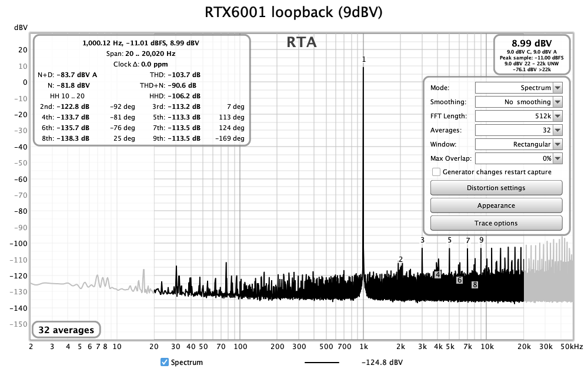Image resolution: width=588 pixels, height=372 pixels.
Task: Open the Window dropdown showing Rectangular
Action: pos(519,145)
